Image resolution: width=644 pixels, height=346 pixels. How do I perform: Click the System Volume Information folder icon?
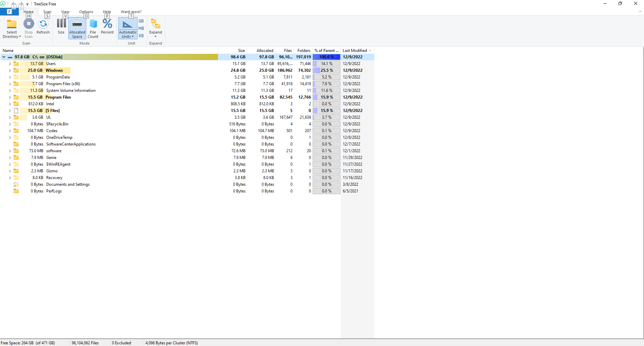16,91
